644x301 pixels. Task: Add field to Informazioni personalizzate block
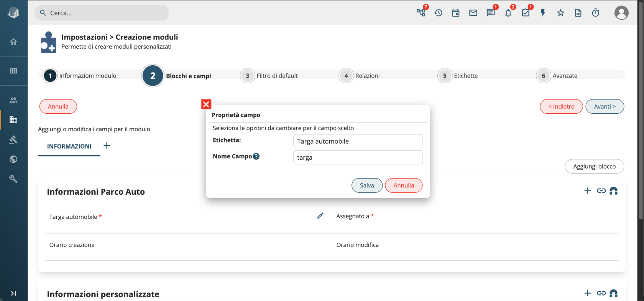coord(587,293)
